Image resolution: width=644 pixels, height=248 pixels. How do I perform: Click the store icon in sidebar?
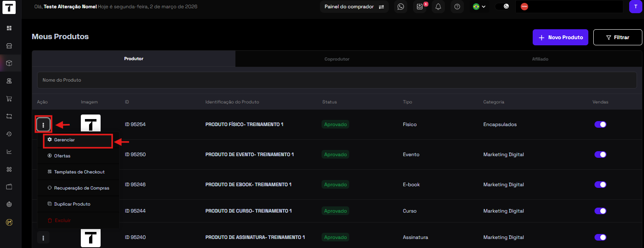click(x=9, y=46)
